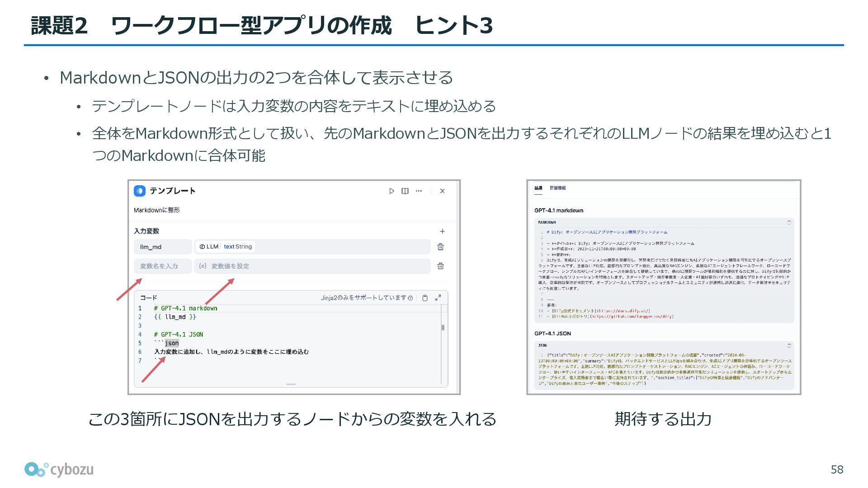868x488 pixels.
Task: Click the 'GPT-4.1 markdown' output heading
Action: tap(559, 211)
